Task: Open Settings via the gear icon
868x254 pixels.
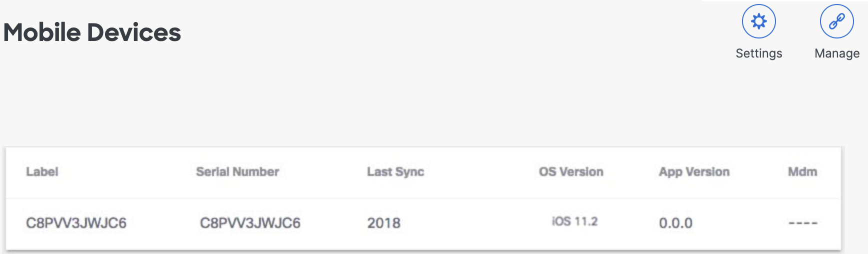Action: (758, 21)
